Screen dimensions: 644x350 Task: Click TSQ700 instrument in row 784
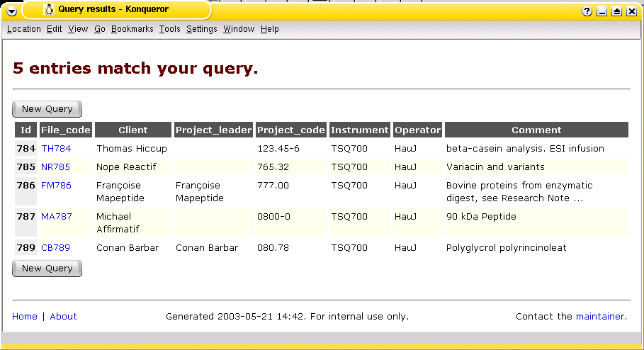point(349,148)
